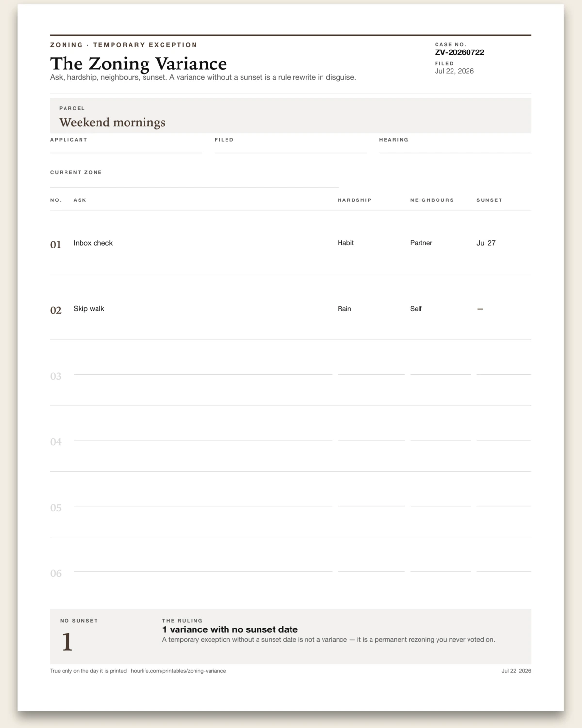This screenshot has width=582, height=728.
Task: Click the blank sunset line in row 06
Action: (504, 567)
